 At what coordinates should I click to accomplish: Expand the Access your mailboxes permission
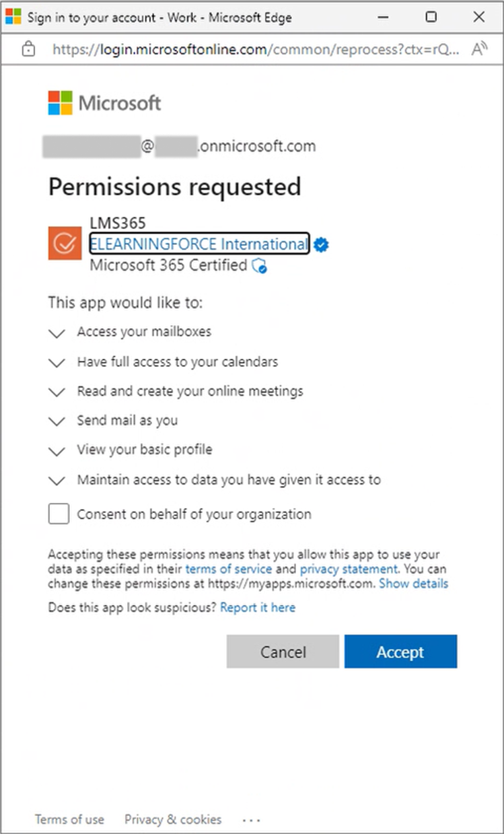click(x=57, y=333)
